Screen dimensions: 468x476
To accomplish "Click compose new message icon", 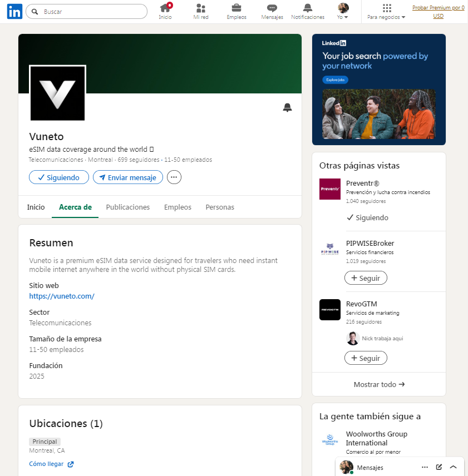I will (x=439, y=467).
